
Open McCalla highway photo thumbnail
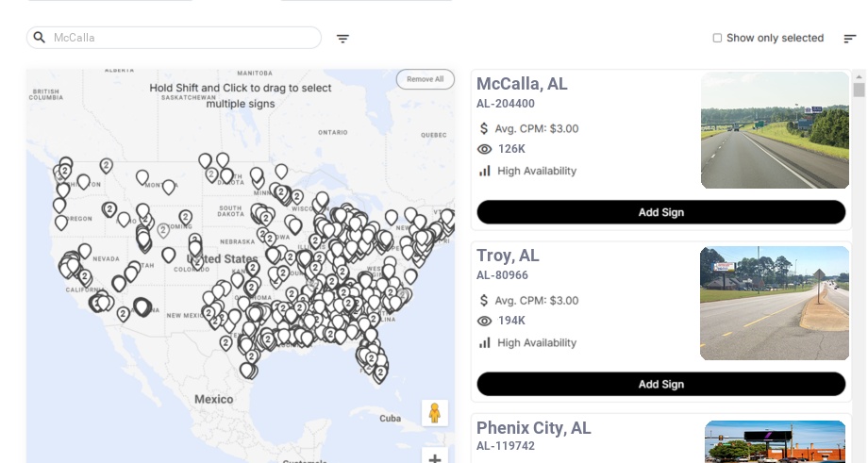pyautogui.click(x=775, y=130)
